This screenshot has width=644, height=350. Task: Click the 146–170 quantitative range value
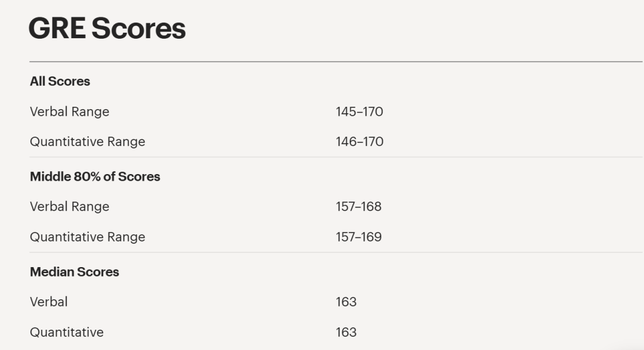(359, 142)
